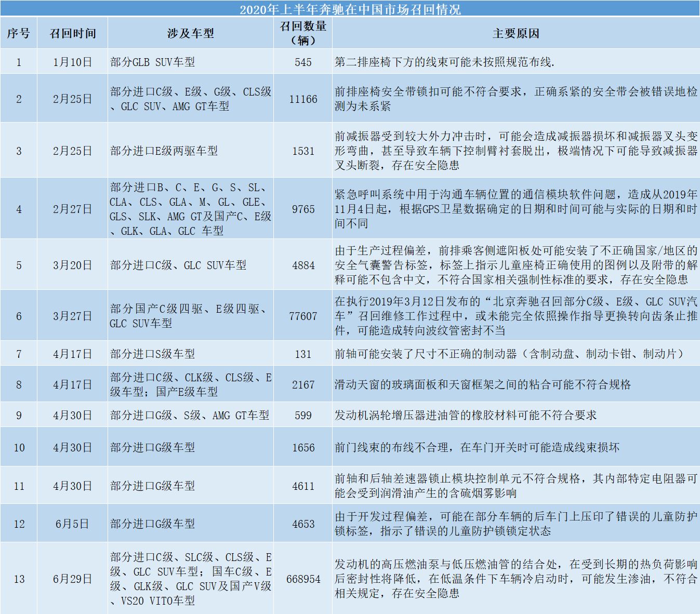
Task: Select the quantity cell '2167'
Action: coord(303,385)
